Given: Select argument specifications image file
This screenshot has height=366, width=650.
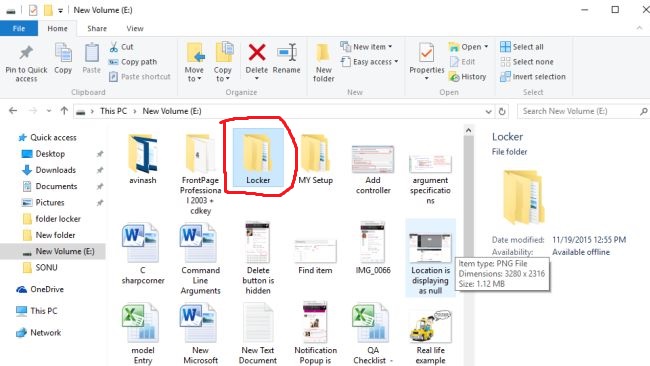Looking at the screenshot, I should pyautogui.click(x=430, y=179).
